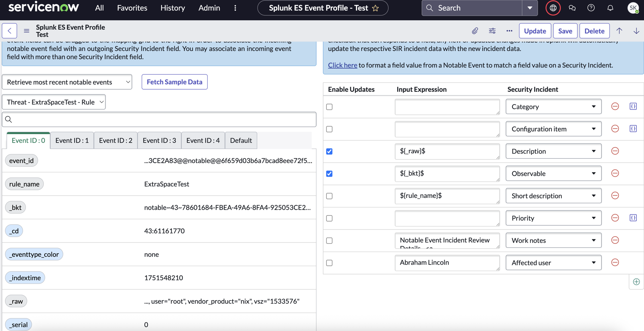Switch to Event ID : 3 tab
This screenshot has height=331, width=644.
(159, 140)
